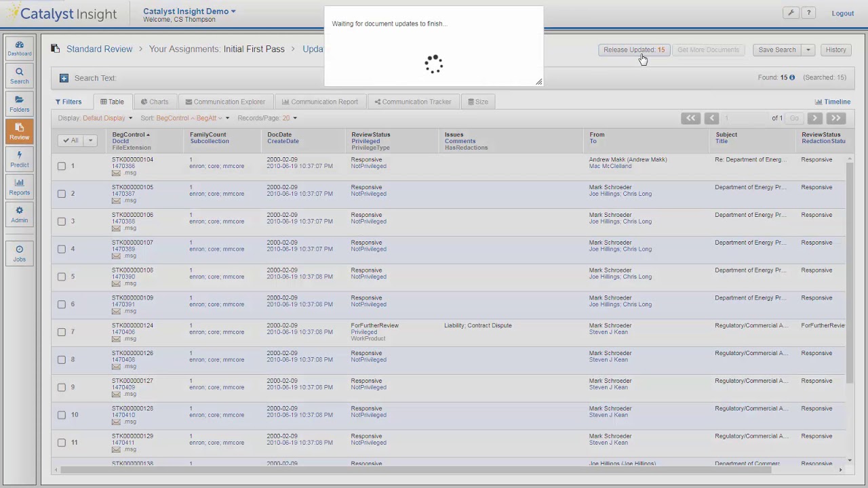Viewport: 868px width, 488px height.
Task: Click the Subject column header
Action: click(x=726, y=134)
